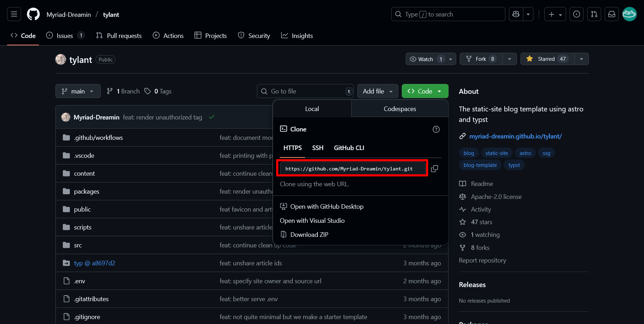Click the commit status check mark
Image resolution: width=644 pixels, height=324 pixels.
click(212, 117)
